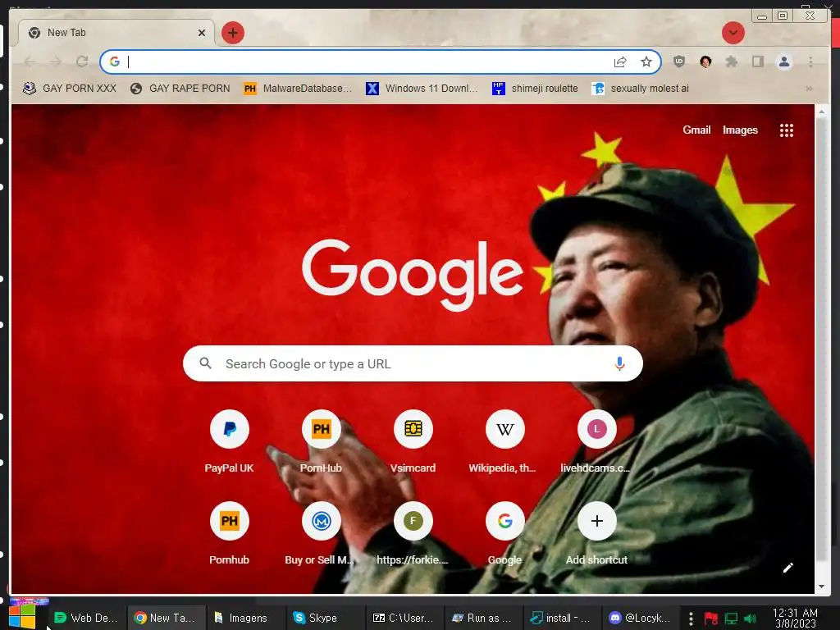Go back with the back arrow
The width and height of the screenshot is (840, 630).
(30, 62)
